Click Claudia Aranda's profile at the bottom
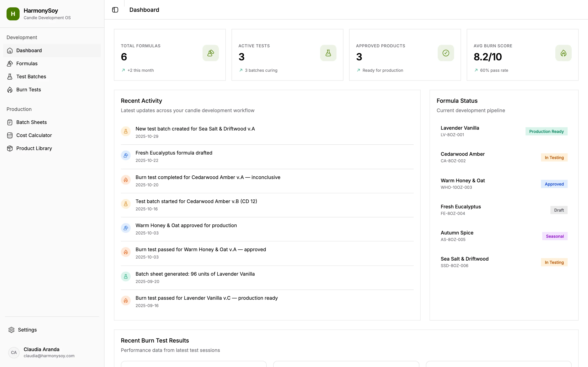Viewport: 588px width, 367px height. [41, 353]
